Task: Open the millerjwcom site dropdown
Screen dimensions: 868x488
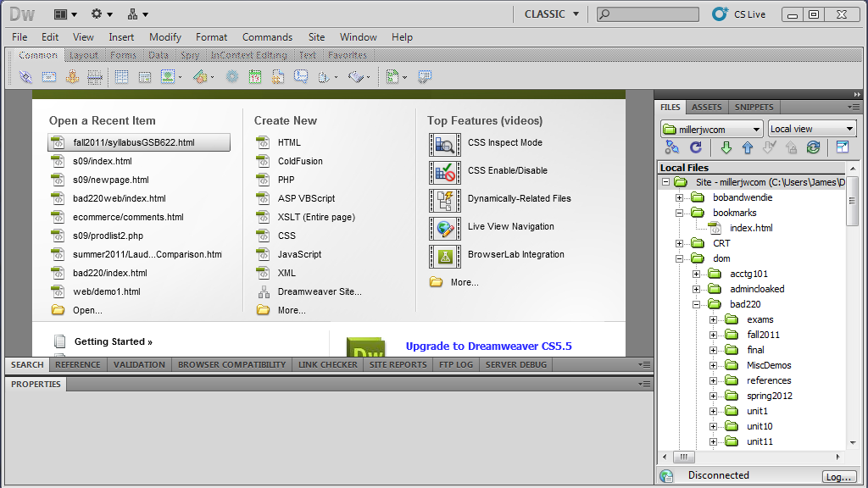Action: [x=711, y=129]
